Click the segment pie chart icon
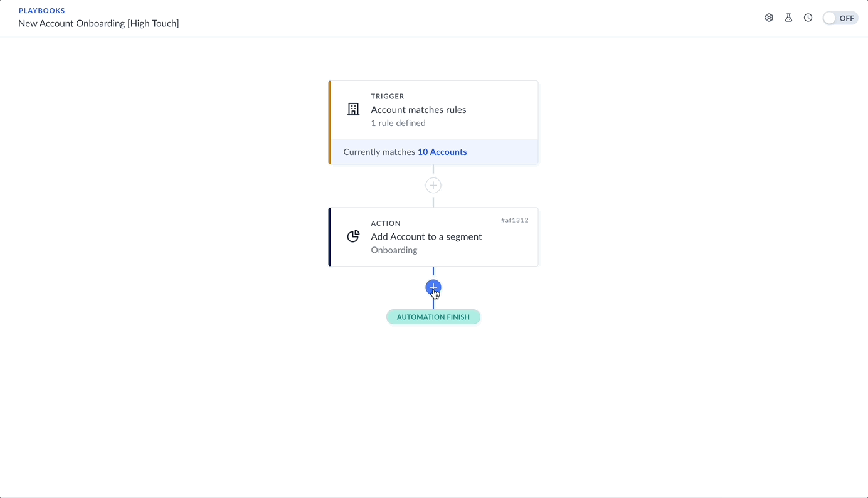Image resolution: width=868 pixels, height=498 pixels. point(353,236)
